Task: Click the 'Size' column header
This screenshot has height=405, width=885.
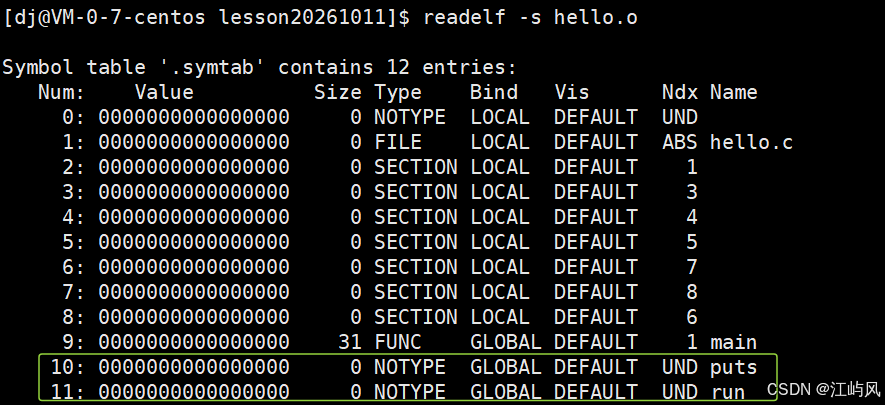Action: click(338, 92)
